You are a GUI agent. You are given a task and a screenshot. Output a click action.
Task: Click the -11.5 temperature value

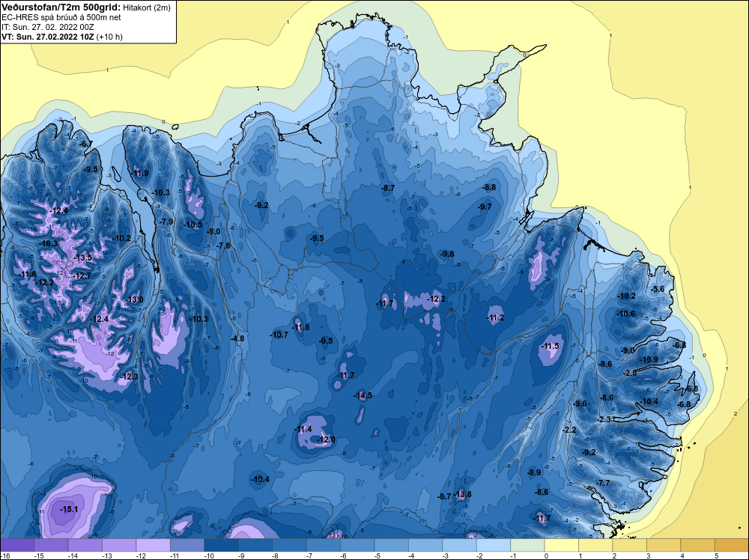[x=551, y=347]
